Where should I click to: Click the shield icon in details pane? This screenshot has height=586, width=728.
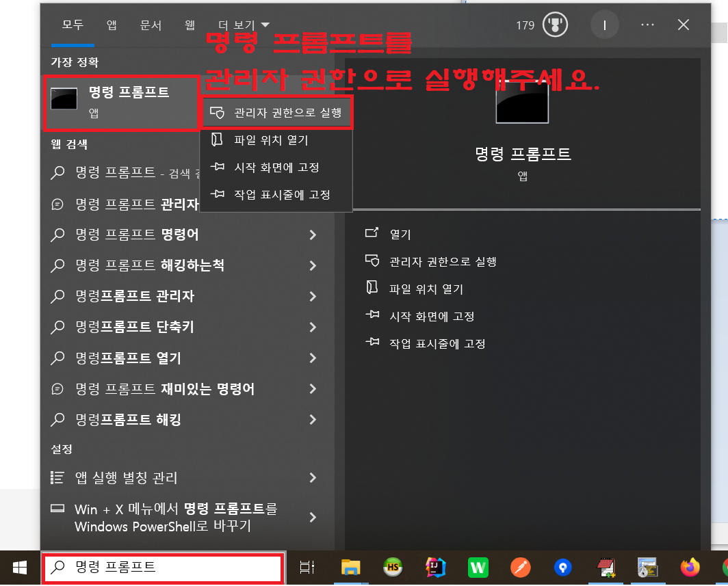coord(372,261)
